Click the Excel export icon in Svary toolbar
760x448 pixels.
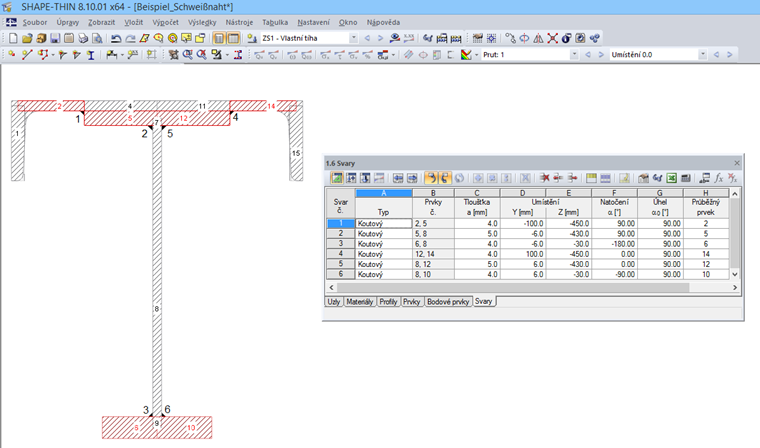(x=671, y=178)
